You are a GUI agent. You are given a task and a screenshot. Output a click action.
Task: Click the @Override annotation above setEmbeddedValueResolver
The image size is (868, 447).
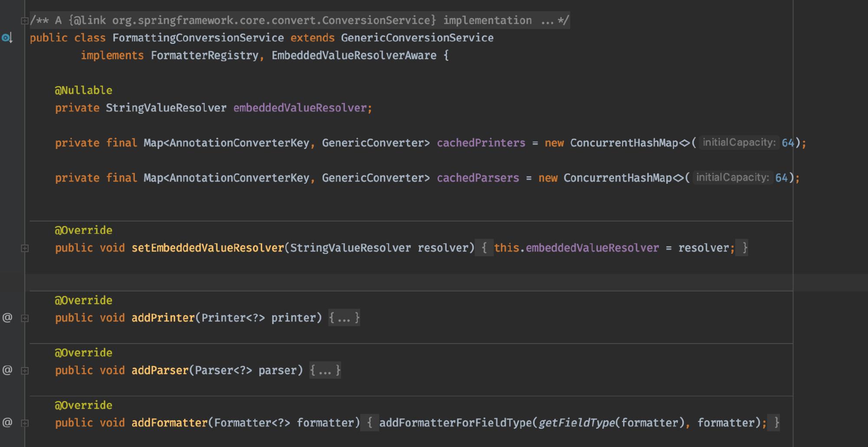(x=83, y=230)
